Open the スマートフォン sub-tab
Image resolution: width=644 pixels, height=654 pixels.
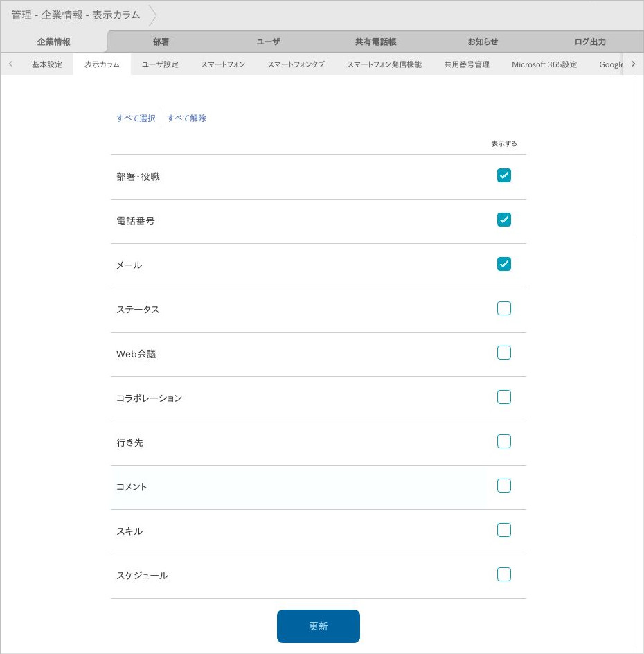(x=223, y=64)
